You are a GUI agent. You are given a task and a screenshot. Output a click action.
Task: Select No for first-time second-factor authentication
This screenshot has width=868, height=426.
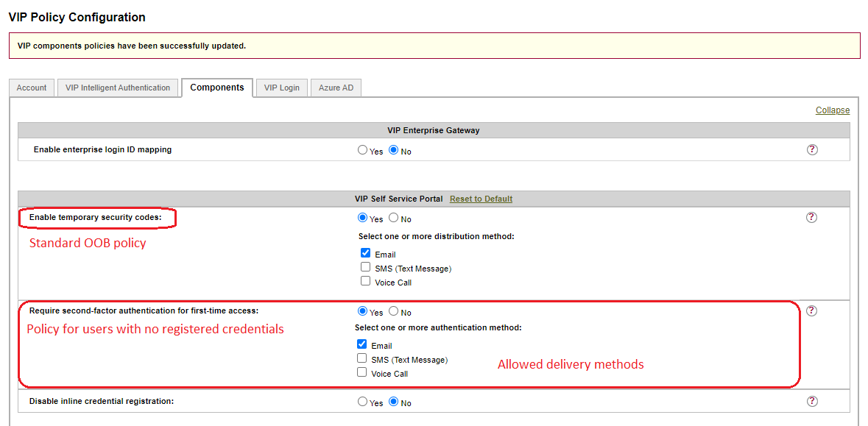click(x=394, y=311)
